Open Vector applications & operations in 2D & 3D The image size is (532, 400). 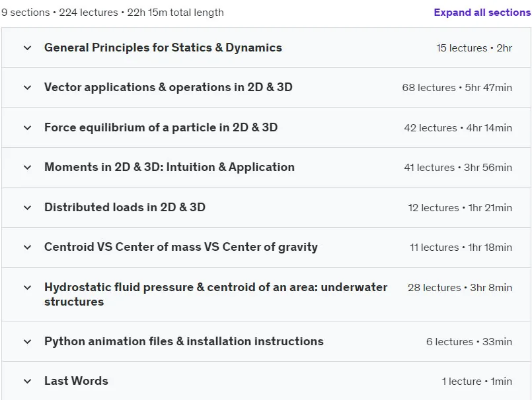(169, 87)
